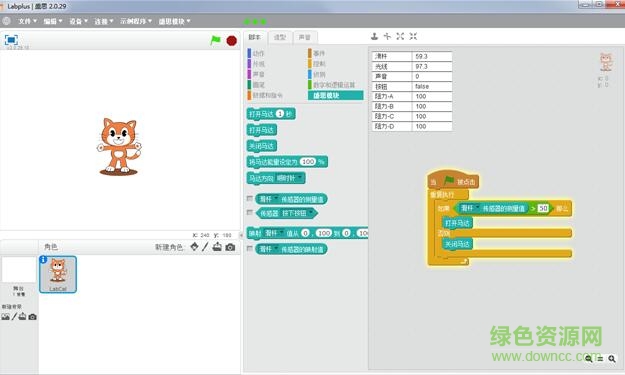This screenshot has height=375, width=625.
Task: Select the duplicate stamp tool icon
Action: [374, 36]
